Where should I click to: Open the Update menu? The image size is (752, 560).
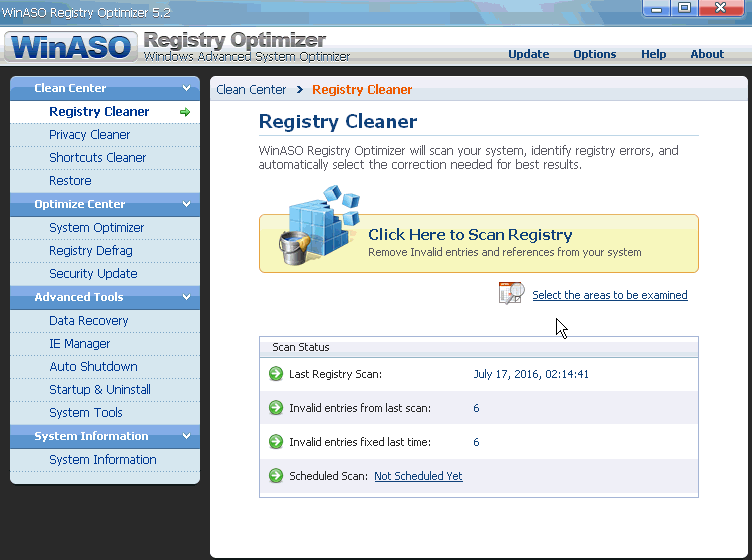528,54
